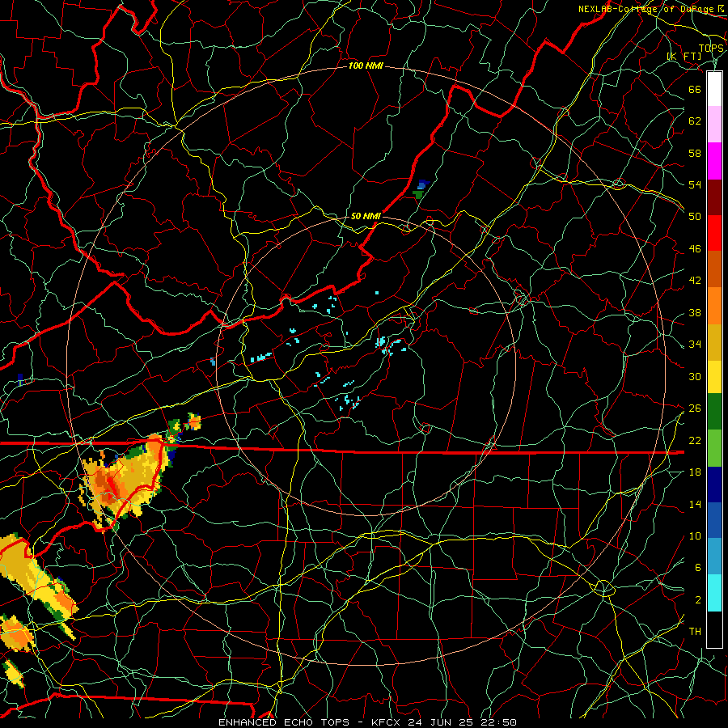Select the 58 legend value
728x728 pixels.
point(695,153)
